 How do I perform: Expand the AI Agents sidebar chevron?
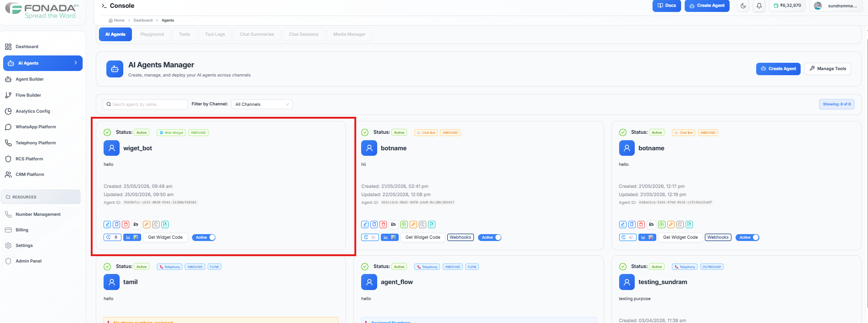point(76,63)
